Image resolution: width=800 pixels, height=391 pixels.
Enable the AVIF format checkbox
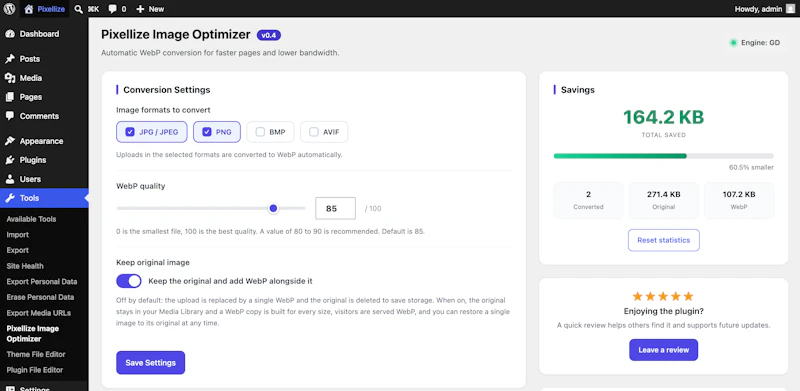pos(314,132)
